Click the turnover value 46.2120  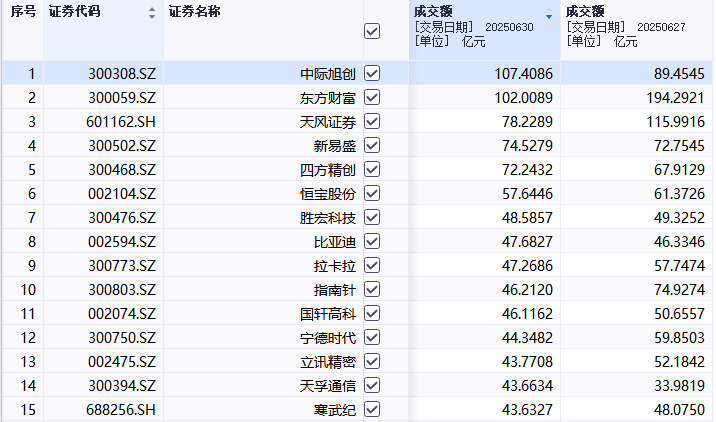click(x=527, y=290)
